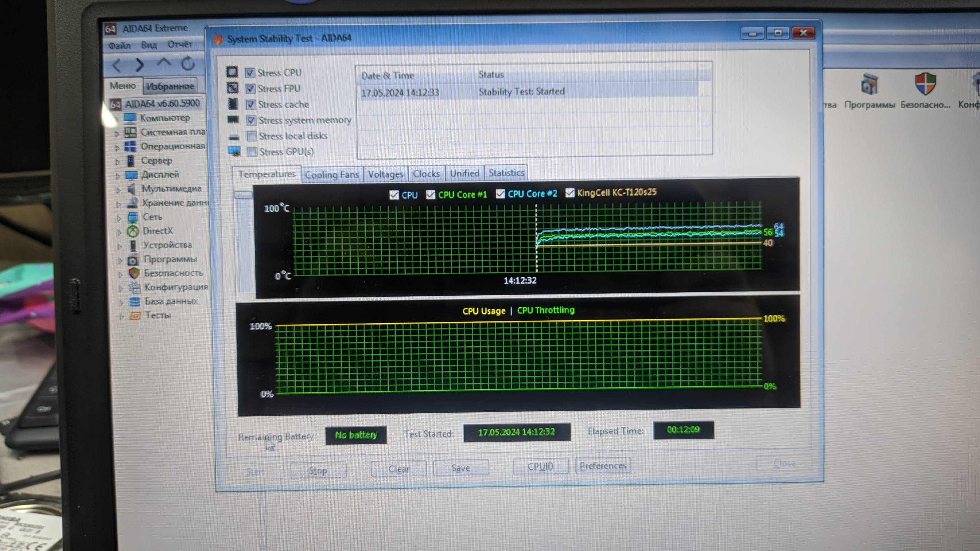Switch to the Unified tab

(465, 173)
